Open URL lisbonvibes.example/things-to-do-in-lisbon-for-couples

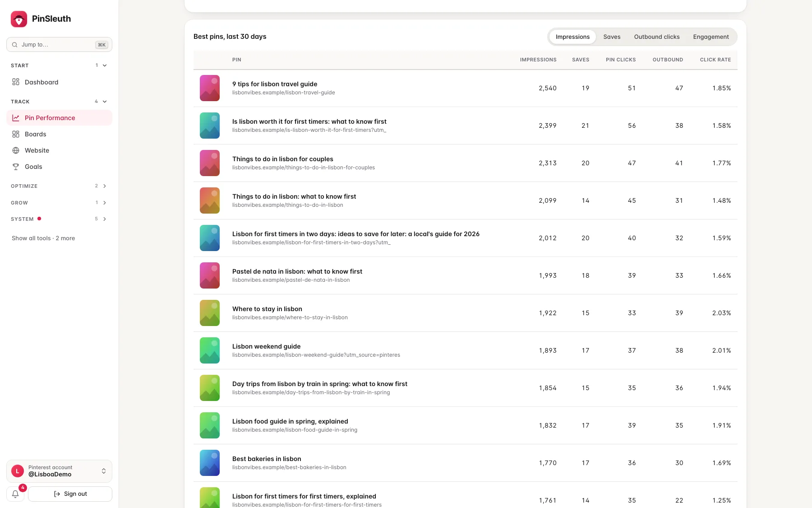coord(304,168)
